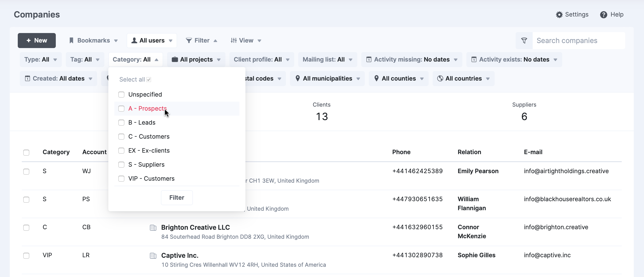
Task: Click building icon beside Captive Inc.
Action: (x=153, y=256)
